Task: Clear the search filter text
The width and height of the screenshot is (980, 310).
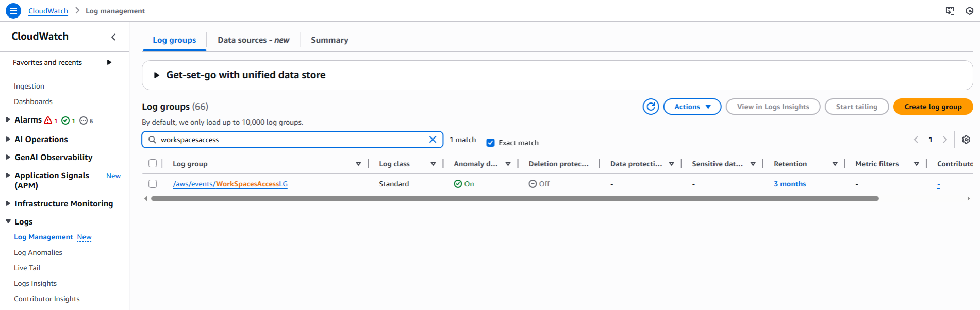Action: tap(433, 140)
